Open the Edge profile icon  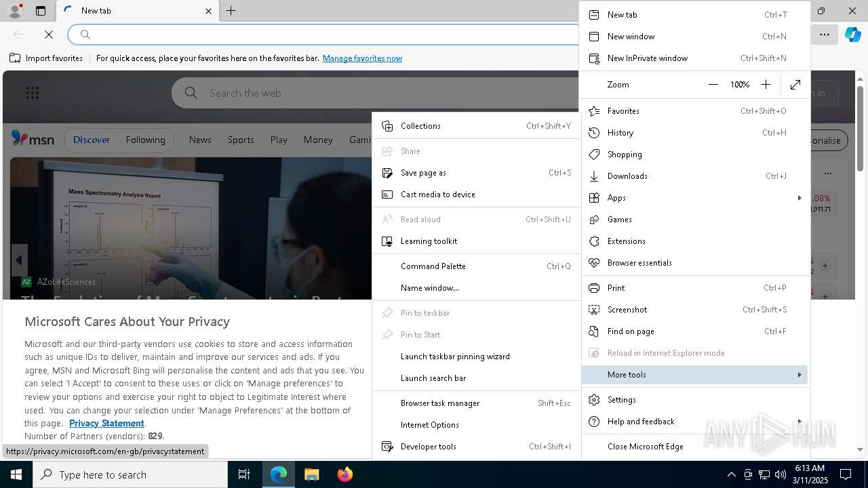click(14, 11)
